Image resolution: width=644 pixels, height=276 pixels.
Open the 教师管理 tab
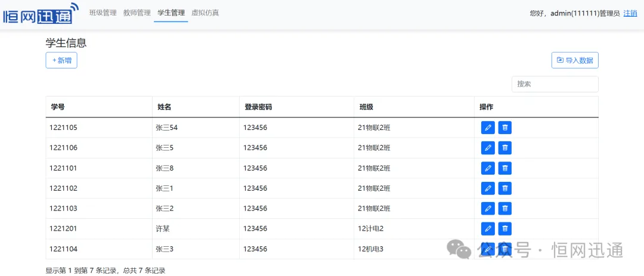click(137, 13)
